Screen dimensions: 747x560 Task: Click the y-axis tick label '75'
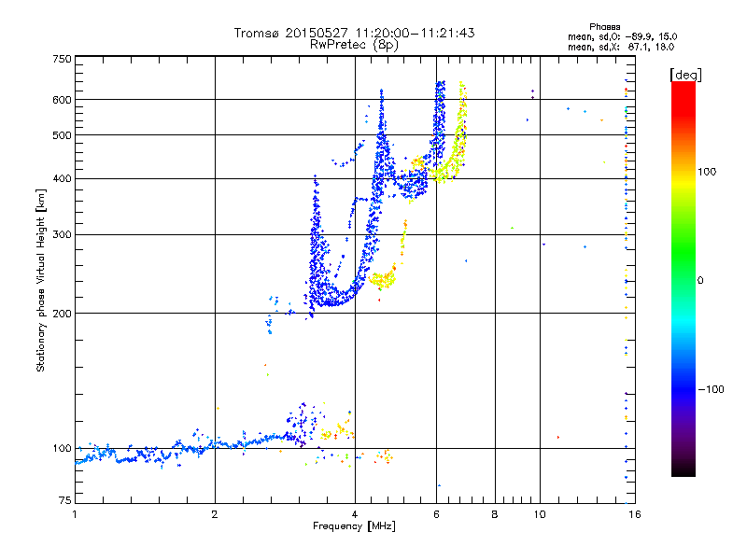pos(65,500)
